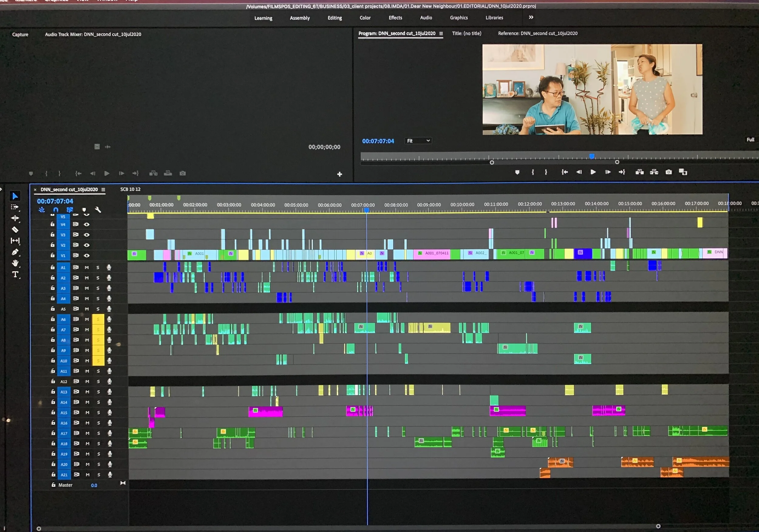The width and height of the screenshot is (759, 532).
Task: Select the Type tool
Action: 15,275
